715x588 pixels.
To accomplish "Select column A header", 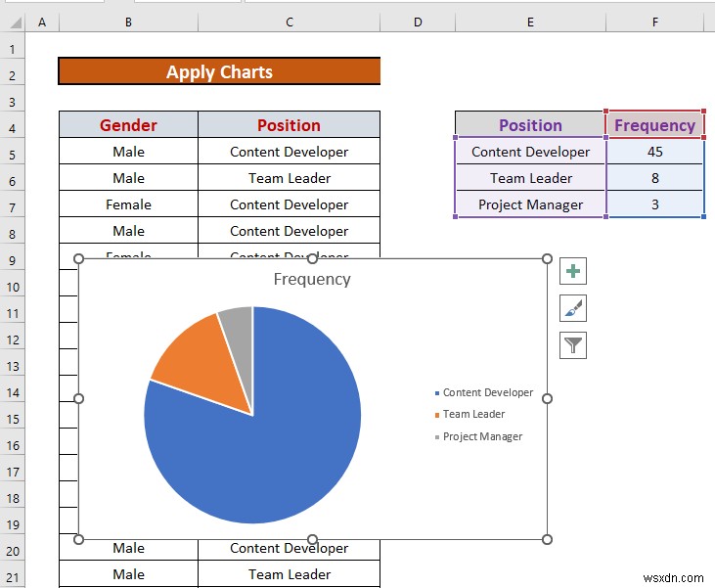I will click(42, 23).
